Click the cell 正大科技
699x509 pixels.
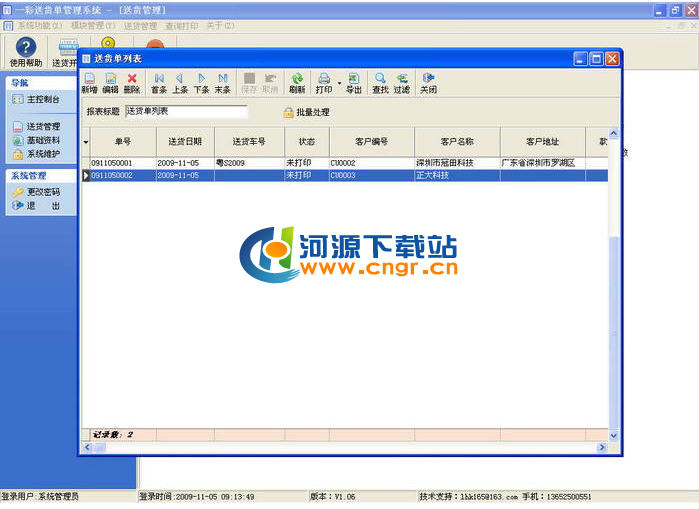point(457,176)
